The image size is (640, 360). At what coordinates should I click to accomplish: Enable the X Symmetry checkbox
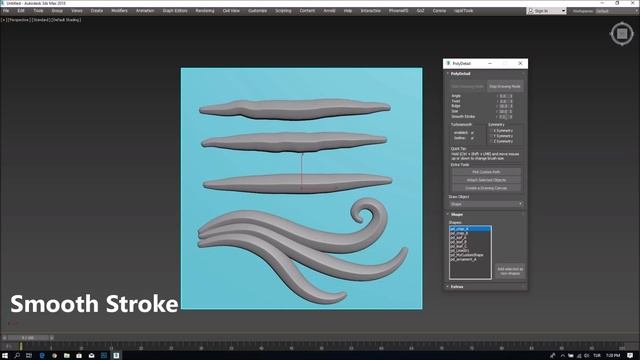click(491, 131)
